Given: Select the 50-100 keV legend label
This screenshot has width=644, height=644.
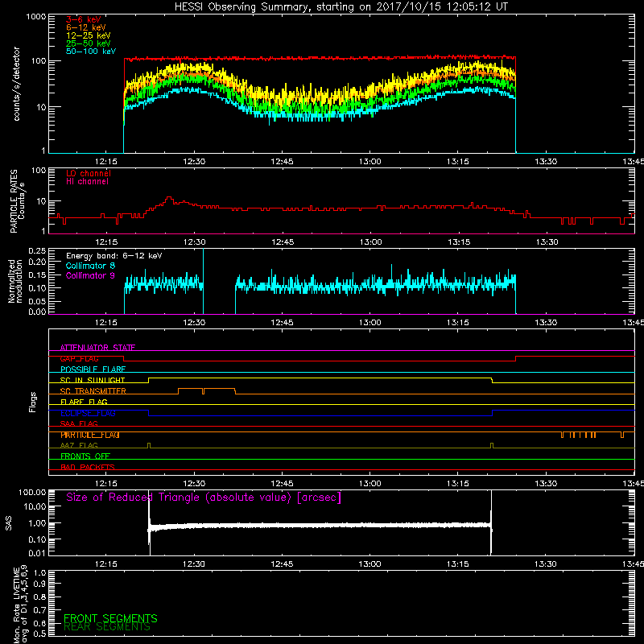Looking at the screenshot, I should coord(91,52).
